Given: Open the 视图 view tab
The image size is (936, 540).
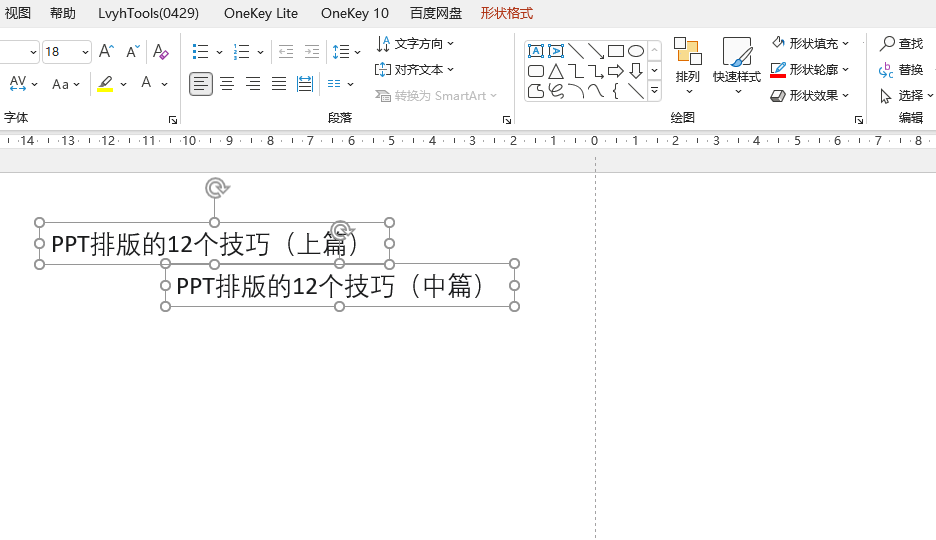Looking at the screenshot, I should 18,13.
